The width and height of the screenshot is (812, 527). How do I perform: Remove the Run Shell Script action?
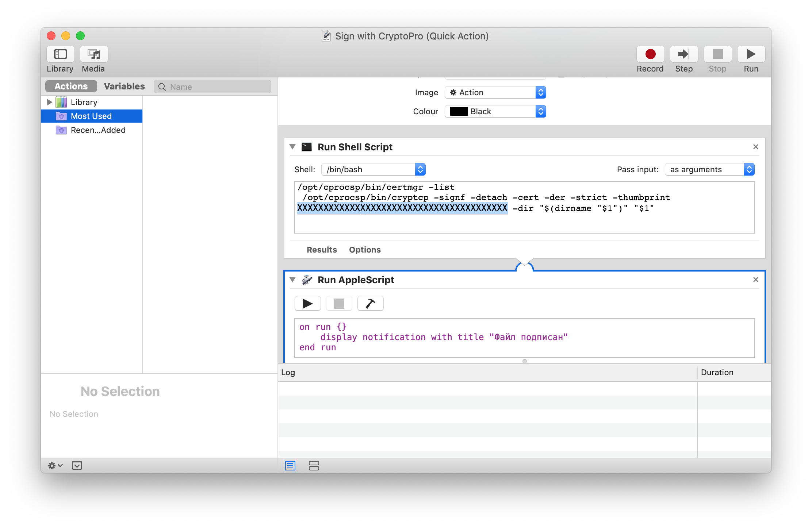click(x=755, y=147)
